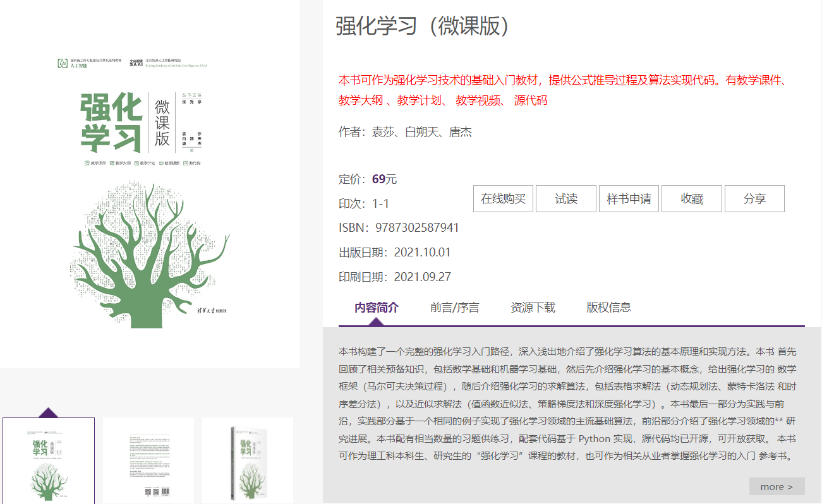Expand description with the more > button
Screen dimensions: 822x504
tap(777, 486)
